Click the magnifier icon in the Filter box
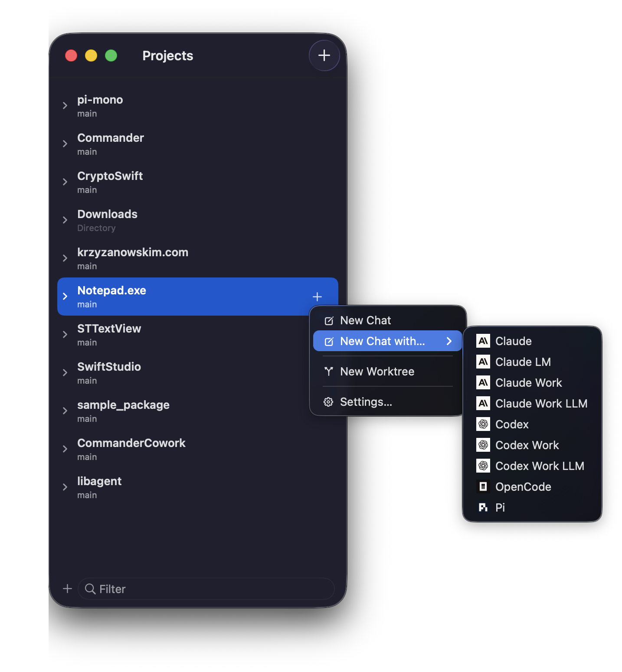The width and height of the screenshot is (622, 672). click(x=90, y=589)
